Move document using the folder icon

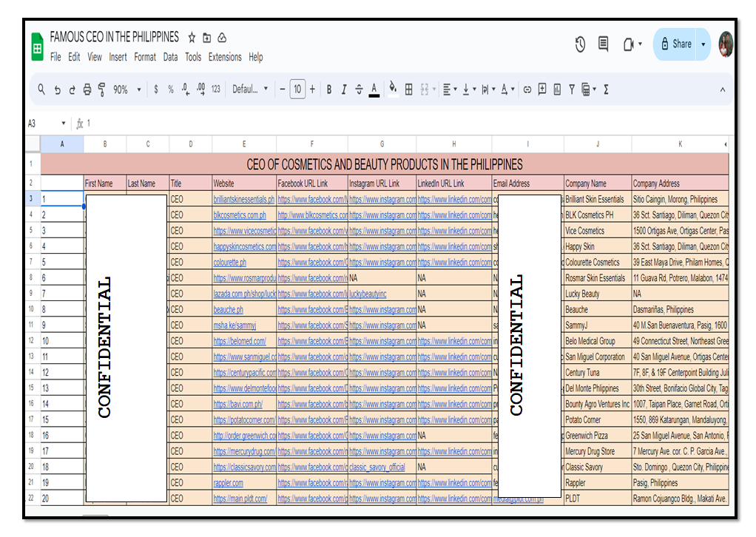coord(207,38)
